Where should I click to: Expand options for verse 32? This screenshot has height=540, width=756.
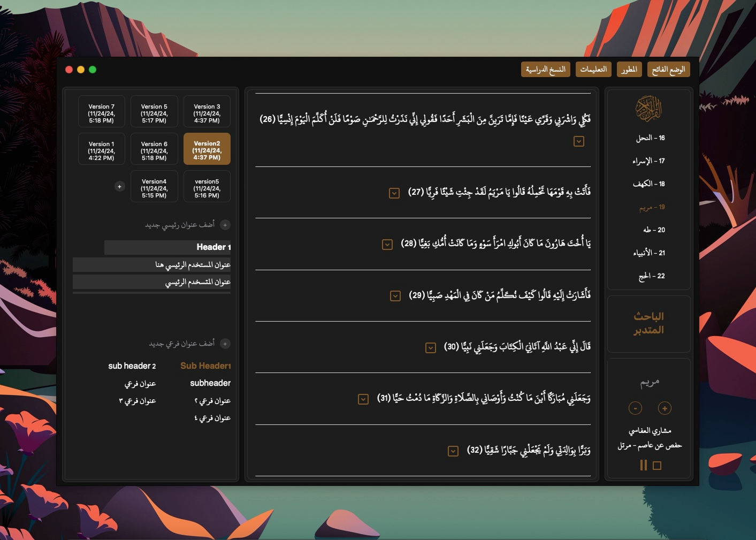[453, 451]
